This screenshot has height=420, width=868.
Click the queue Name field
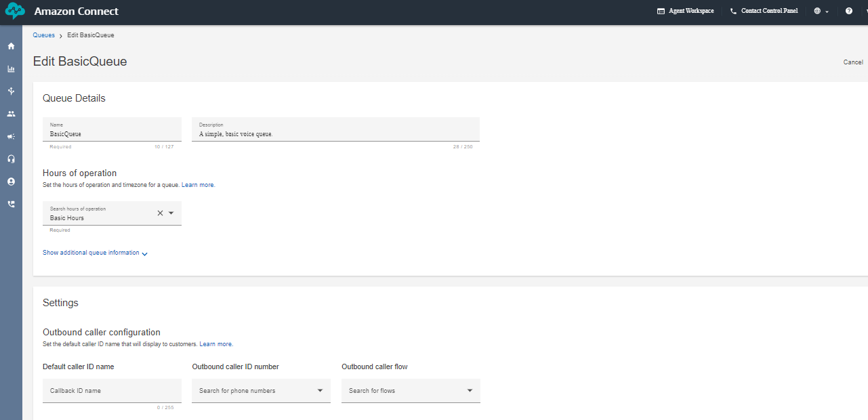tap(112, 129)
